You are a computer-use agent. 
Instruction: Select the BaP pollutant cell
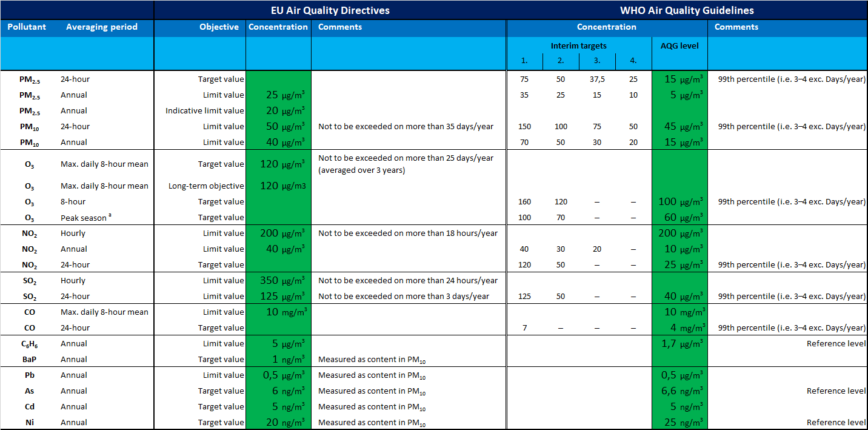27,359
